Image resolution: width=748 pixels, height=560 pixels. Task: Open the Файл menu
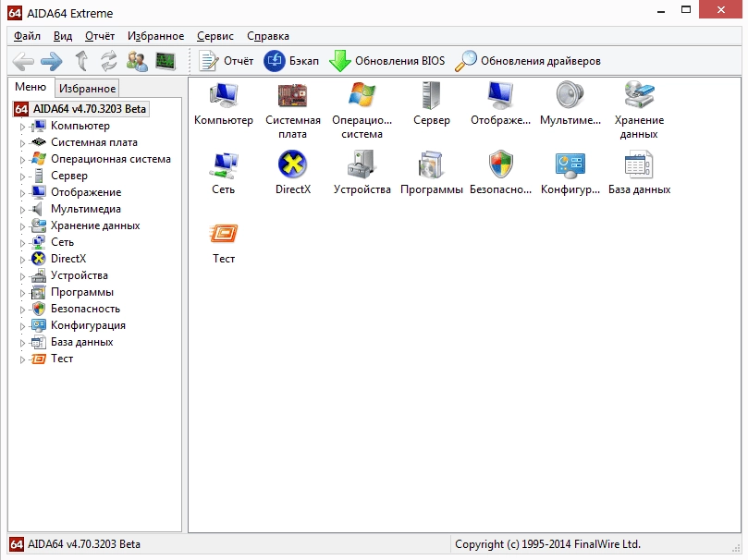point(27,36)
